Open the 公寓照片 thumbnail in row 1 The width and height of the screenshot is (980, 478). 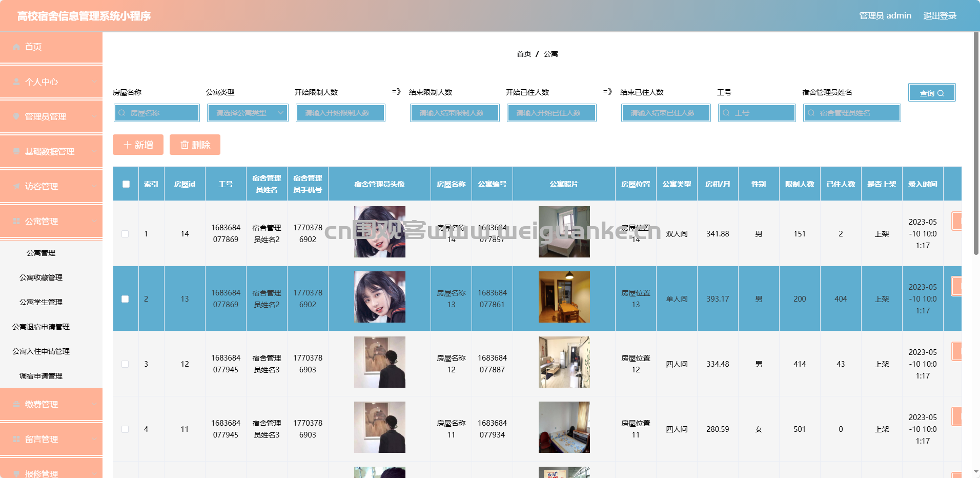tap(564, 232)
